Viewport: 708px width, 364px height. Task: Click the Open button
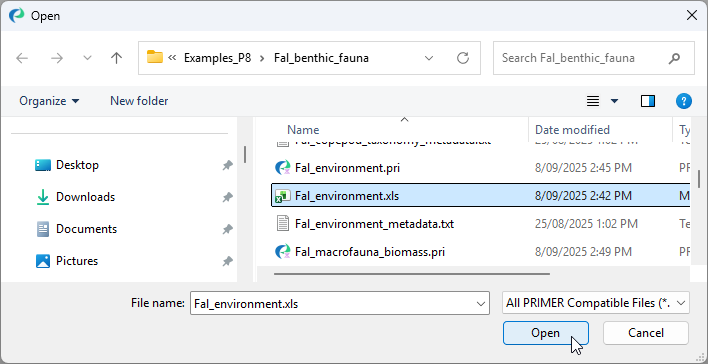point(545,333)
